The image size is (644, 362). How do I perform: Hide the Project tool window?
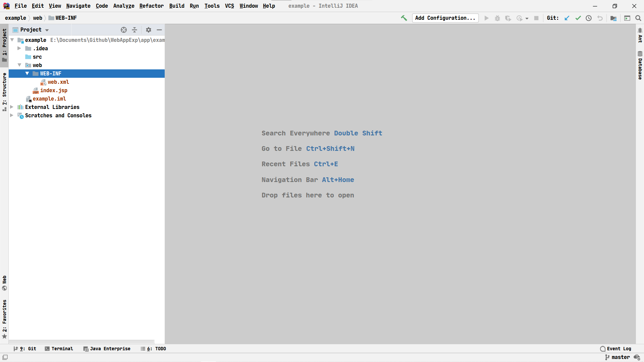159,30
